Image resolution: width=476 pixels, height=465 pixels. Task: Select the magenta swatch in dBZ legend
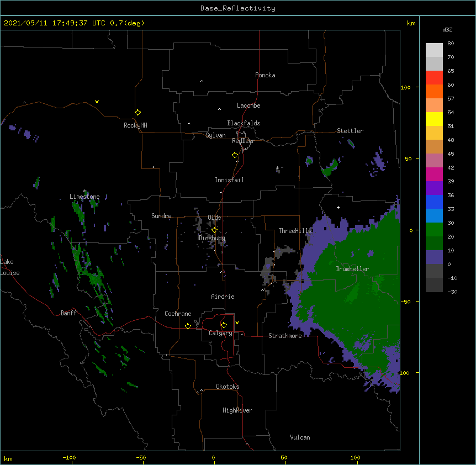[x=434, y=174]
